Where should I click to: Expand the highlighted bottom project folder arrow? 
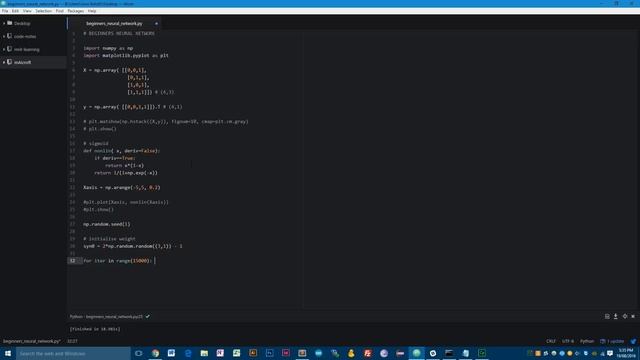coord(4,62)
